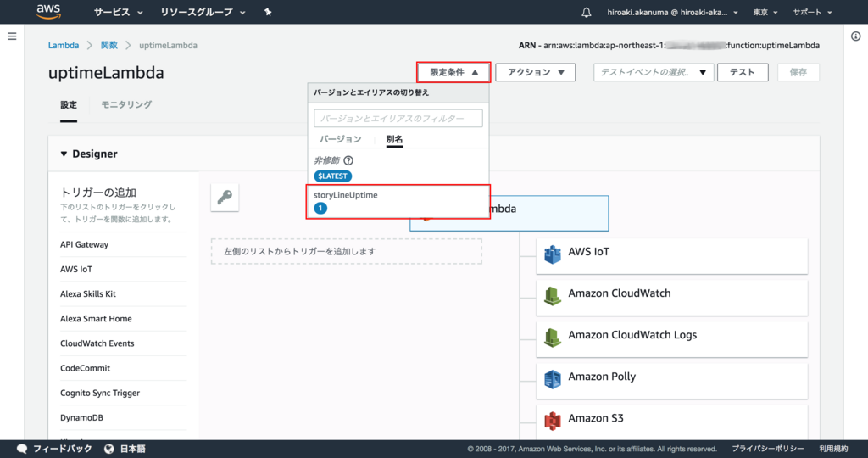Select the 別名 tab in dropdown

coord(394,139)
